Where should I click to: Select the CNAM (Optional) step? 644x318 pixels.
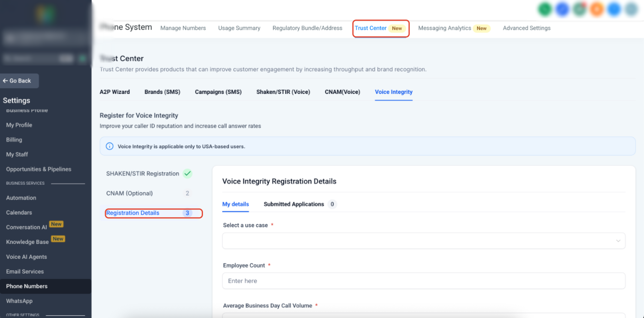coord(129,193)
